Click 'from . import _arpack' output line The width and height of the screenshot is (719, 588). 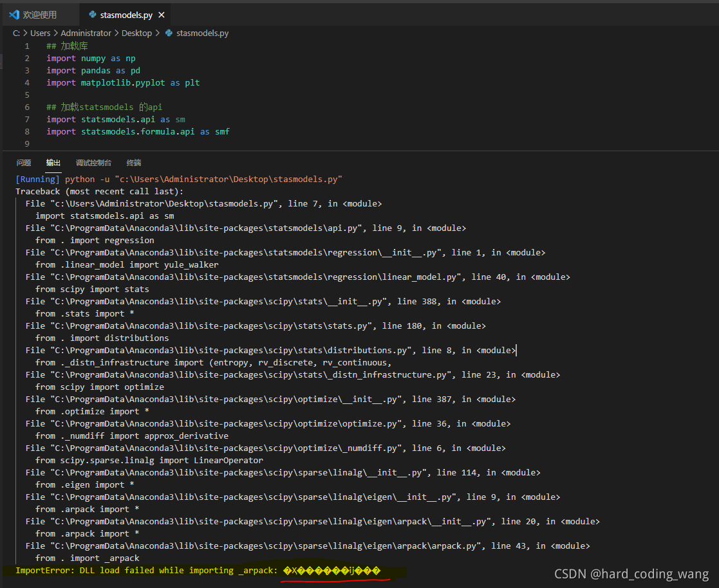pos(87,558)
